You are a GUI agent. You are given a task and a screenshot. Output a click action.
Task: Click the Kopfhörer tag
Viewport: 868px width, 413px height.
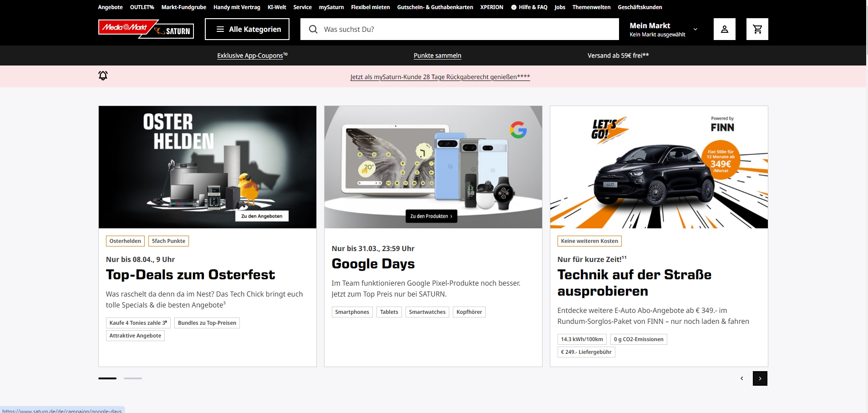point(469,312)
